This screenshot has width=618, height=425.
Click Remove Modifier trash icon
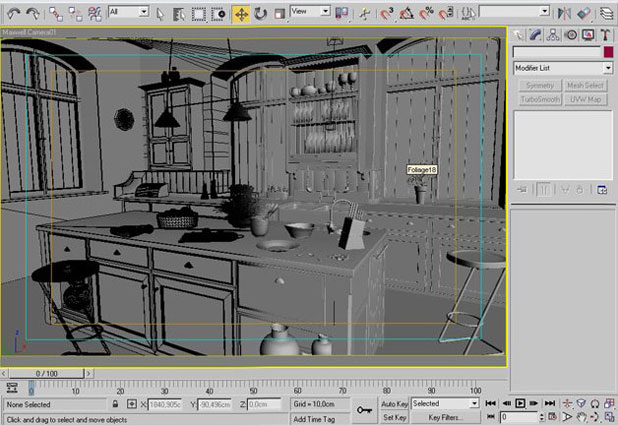pos(580,190)
